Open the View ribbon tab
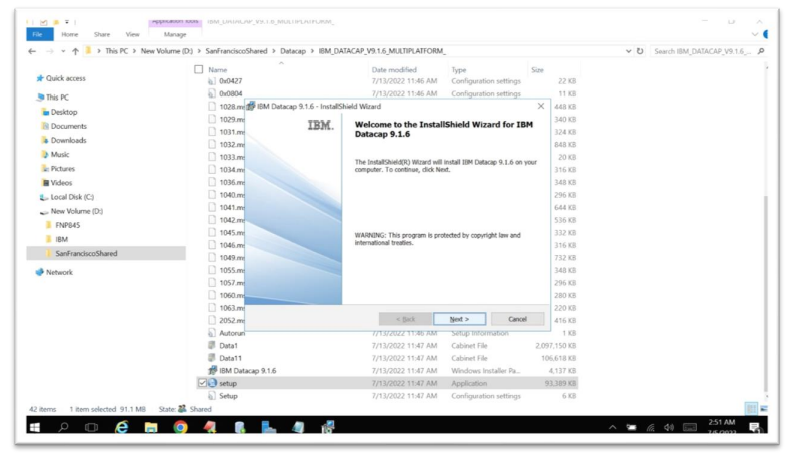Viewport: 788px width, 455px height. click(x=132, y=34)
